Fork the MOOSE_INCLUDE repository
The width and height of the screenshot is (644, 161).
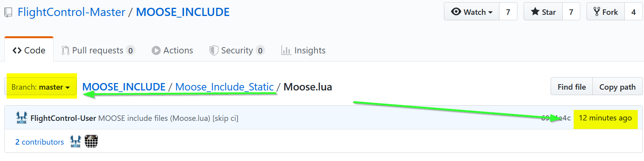606,12
